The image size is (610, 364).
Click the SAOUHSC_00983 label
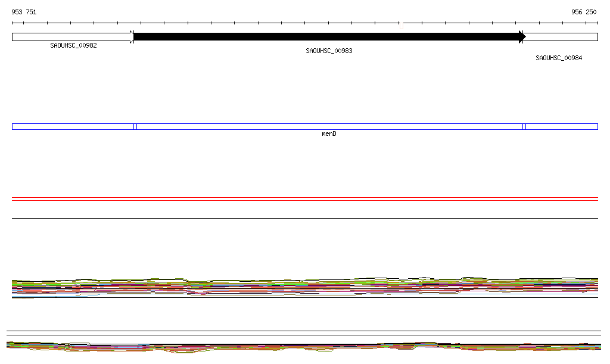329,51
